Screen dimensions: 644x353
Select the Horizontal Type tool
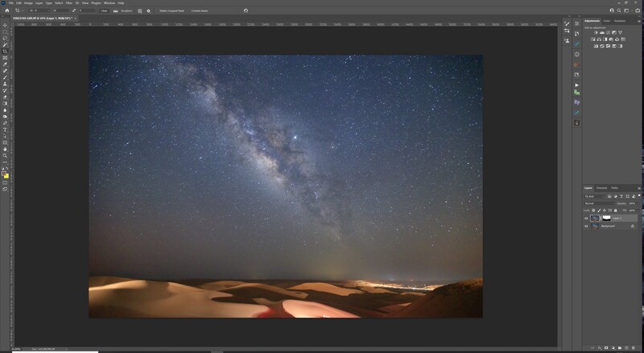pos(5,129)
